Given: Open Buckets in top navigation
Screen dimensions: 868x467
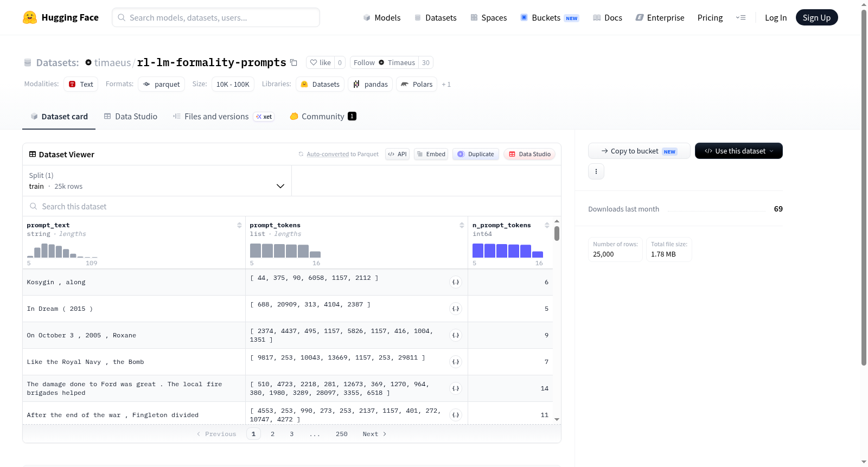Looking at the screenshot, I should tap(550, 17).
